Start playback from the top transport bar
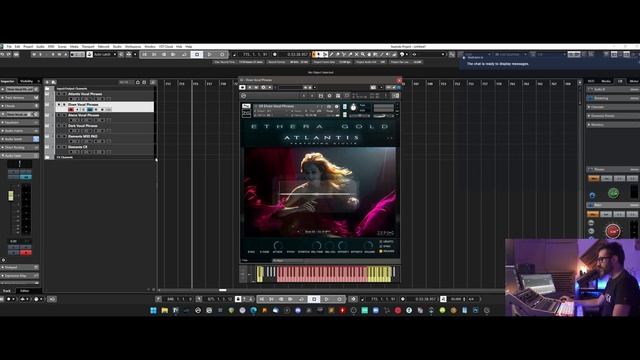Image resolution: width=640 pixels, height=360 pixels. click(x=209, y=54)
